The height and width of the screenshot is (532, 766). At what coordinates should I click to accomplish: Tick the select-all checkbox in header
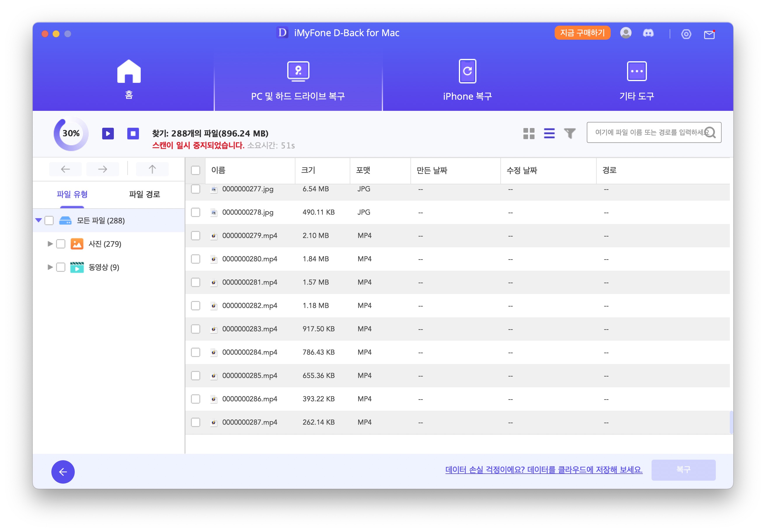(196, 170)
